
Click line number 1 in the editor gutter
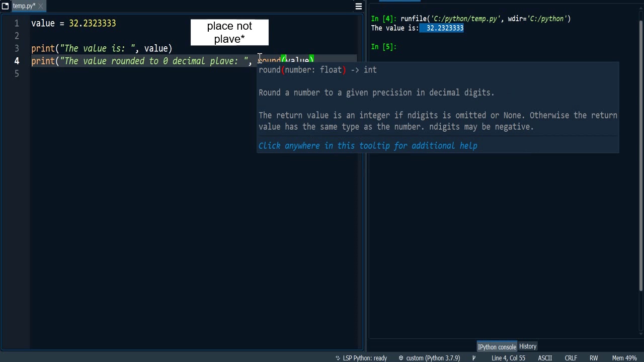[17, 23]
